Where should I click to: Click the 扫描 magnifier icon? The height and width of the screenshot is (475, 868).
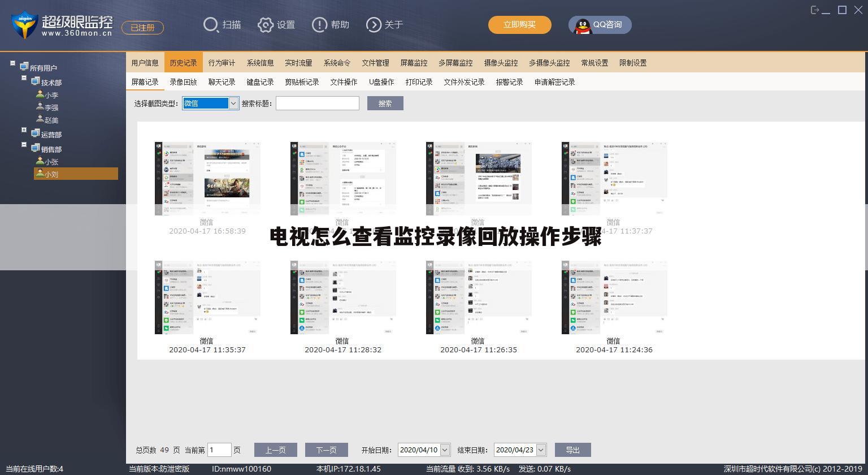211,25
